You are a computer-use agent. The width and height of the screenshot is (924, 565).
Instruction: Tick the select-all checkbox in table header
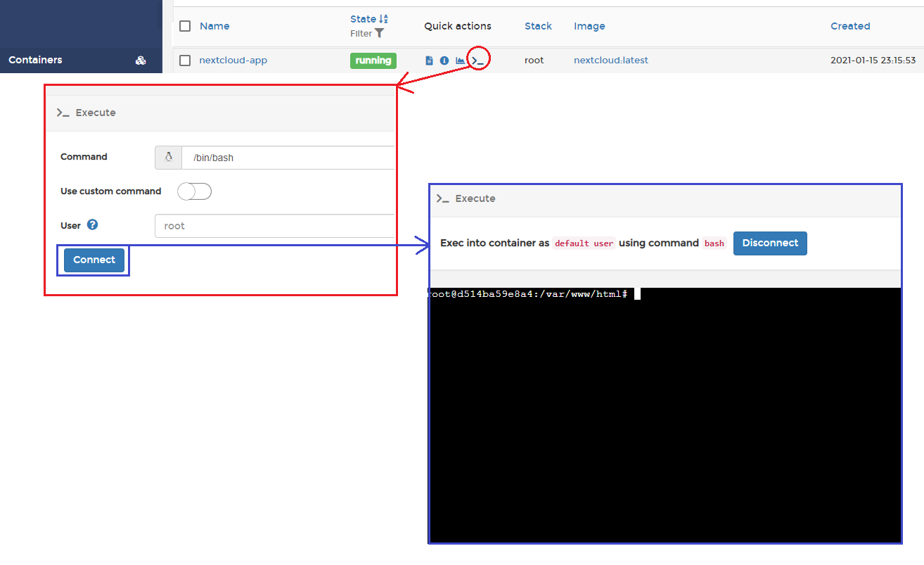pos(185,26)
